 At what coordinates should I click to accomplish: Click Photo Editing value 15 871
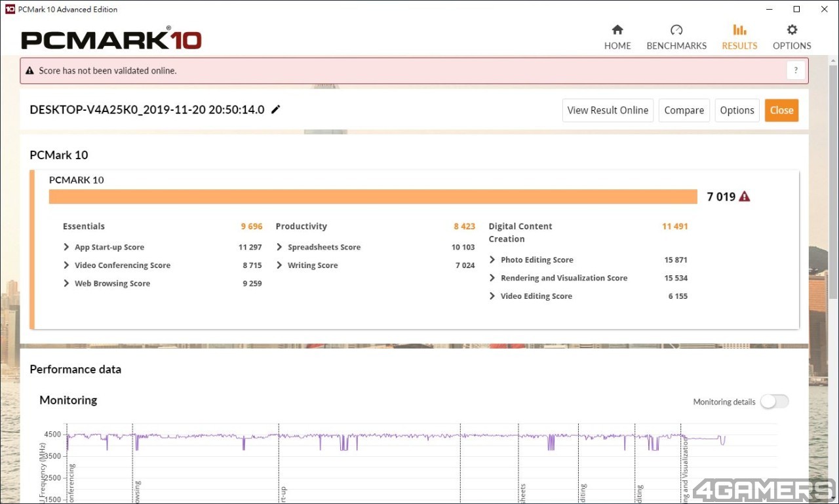tap(676, 260)
